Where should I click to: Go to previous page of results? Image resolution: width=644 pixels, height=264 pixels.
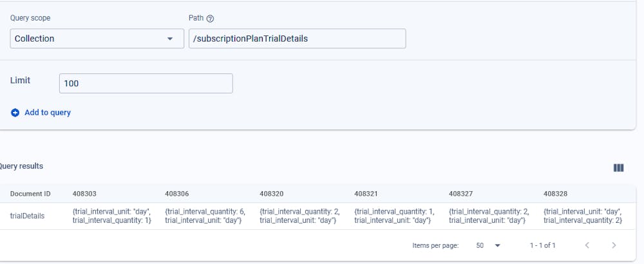[x=587, y=245]
